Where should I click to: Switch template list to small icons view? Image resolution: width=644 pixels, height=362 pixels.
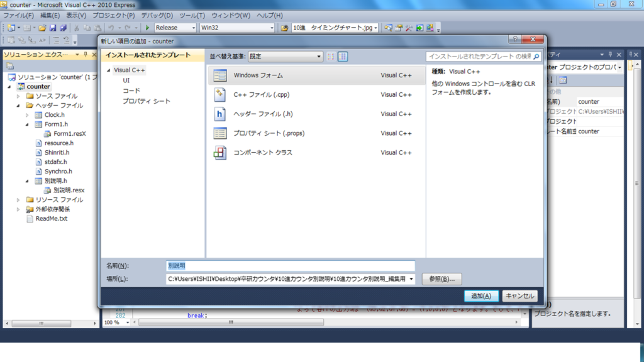[331, 57]
